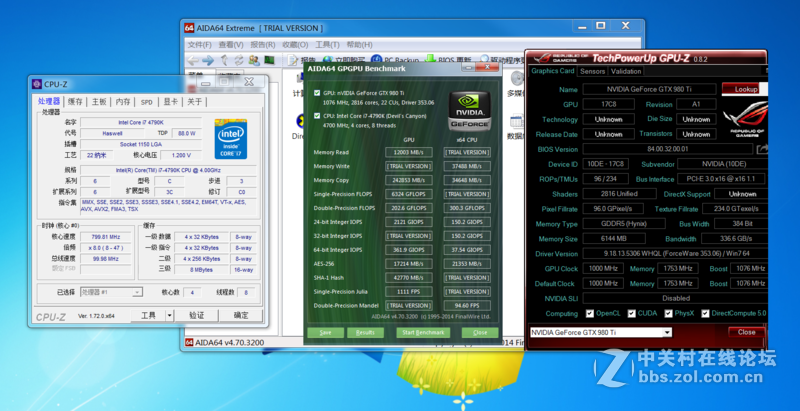The image size is (800, 411).
Task: Click BIOS update green arrow in AIDA64
Action: (430, 60)
